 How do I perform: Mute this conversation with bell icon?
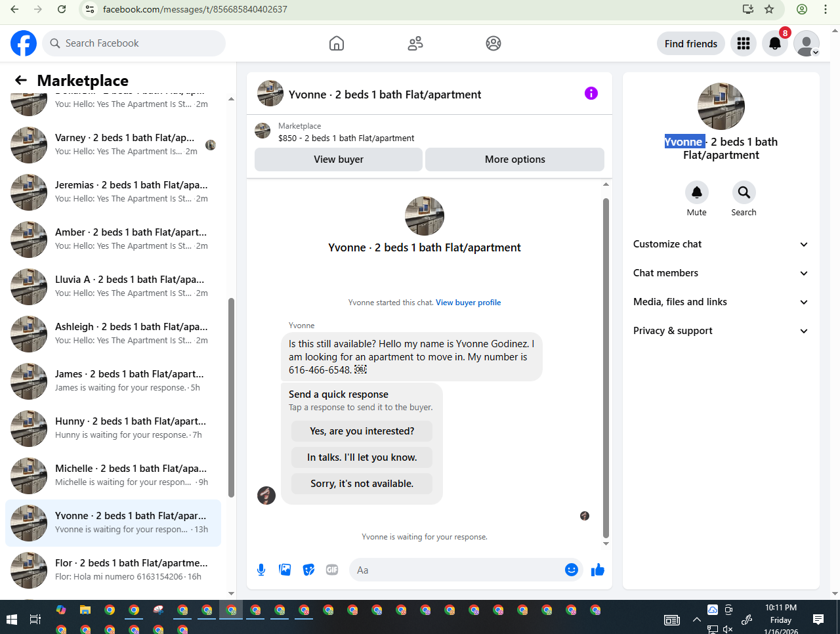[697, 192]
